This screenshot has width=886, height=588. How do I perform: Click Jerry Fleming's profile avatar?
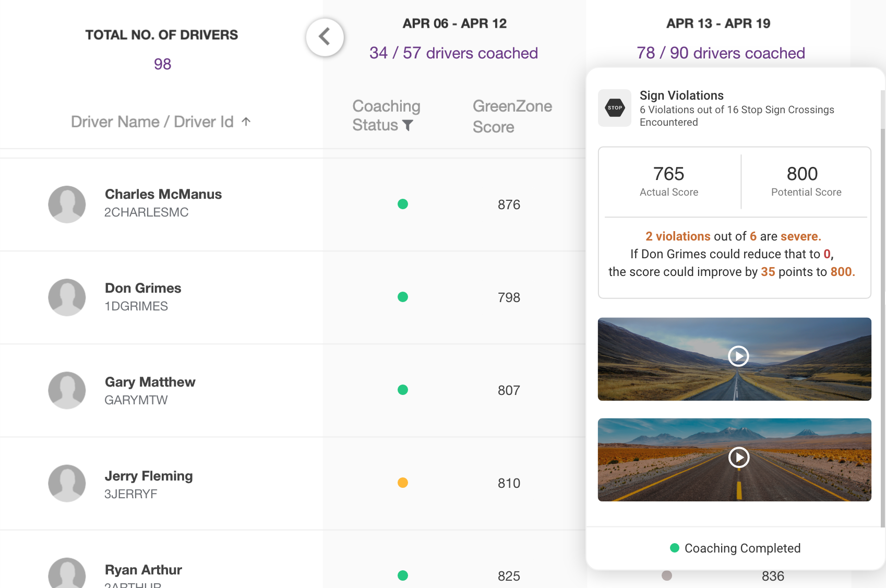coord(67,483)
